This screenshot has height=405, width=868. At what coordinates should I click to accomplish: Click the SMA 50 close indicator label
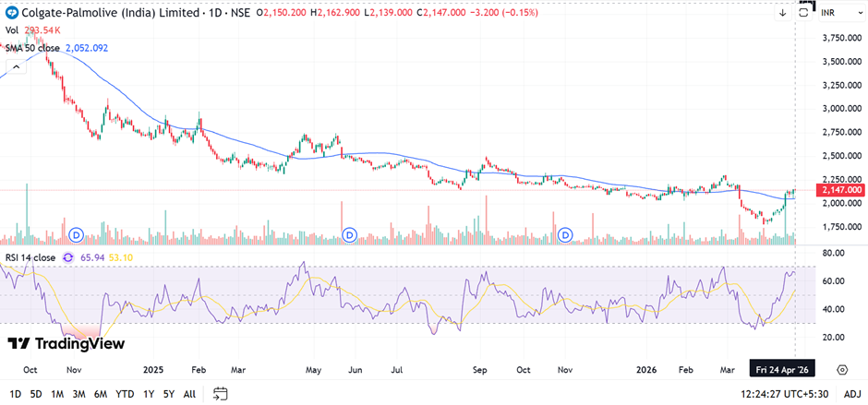34,47
